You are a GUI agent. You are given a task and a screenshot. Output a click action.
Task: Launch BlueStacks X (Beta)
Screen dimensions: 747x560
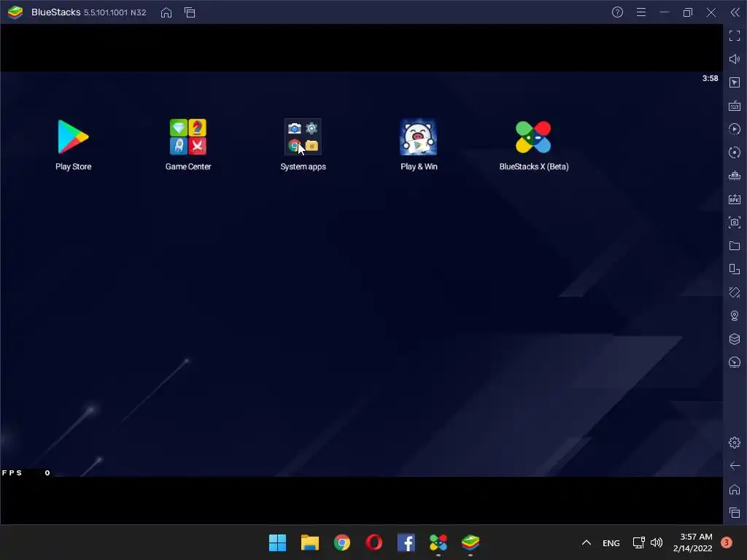point(533,137)
